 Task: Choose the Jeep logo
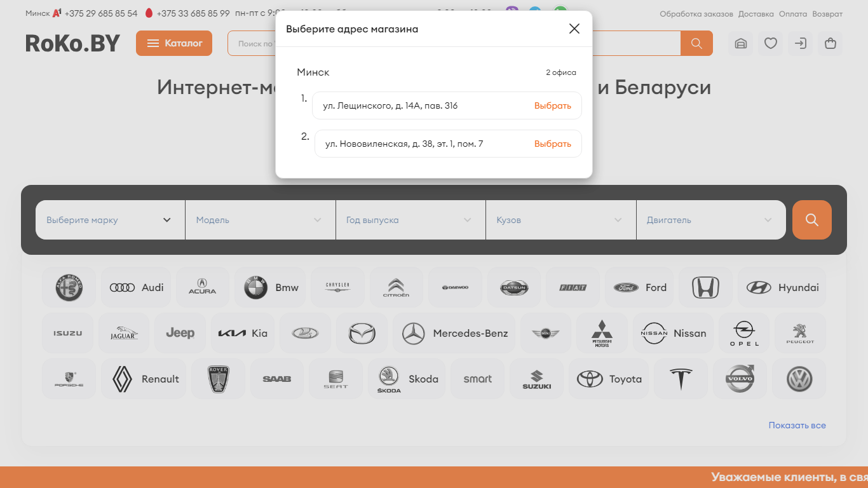pyautogui.click(x=180, y=333)
